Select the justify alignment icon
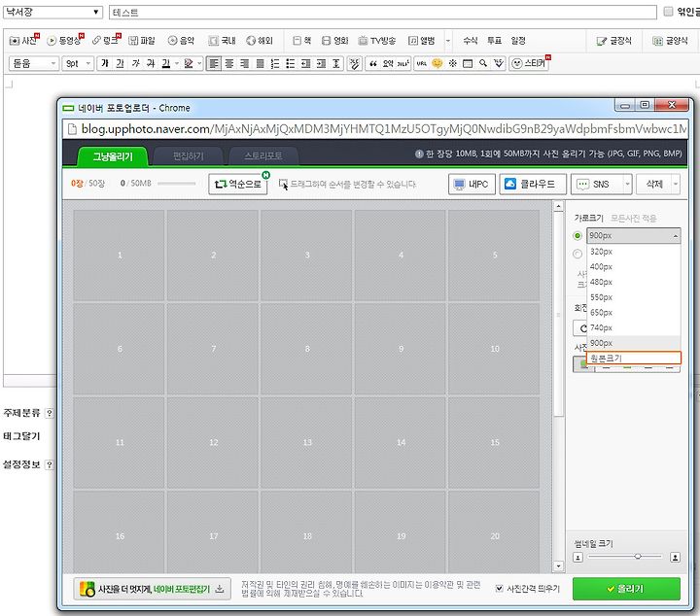This screenshot has height=616, width=700. (x=260, y=64)
